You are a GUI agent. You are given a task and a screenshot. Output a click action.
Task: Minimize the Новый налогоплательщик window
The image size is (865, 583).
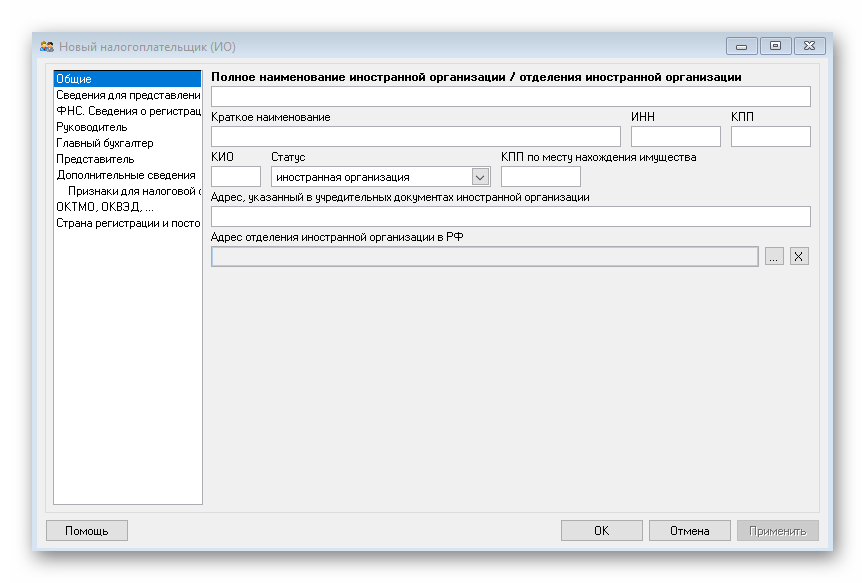point(741,46)
